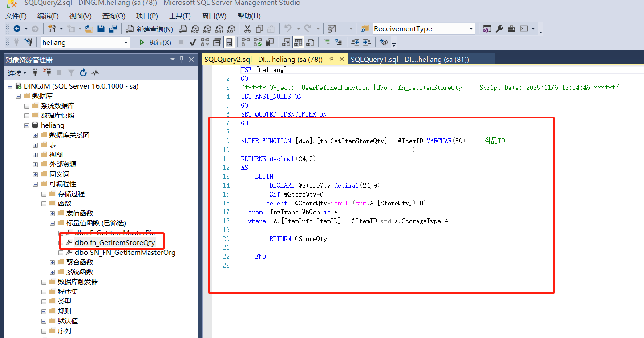Toggle Results to Grid mode
Screen dimensions: 644x338
tap(298, 42)
